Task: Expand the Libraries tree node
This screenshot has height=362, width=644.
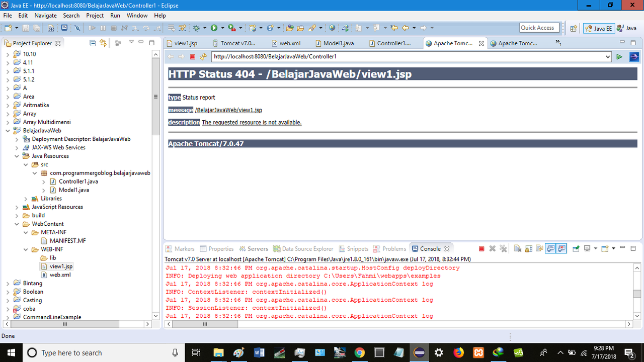Action: pyautogui.click(x=26, y=199)
